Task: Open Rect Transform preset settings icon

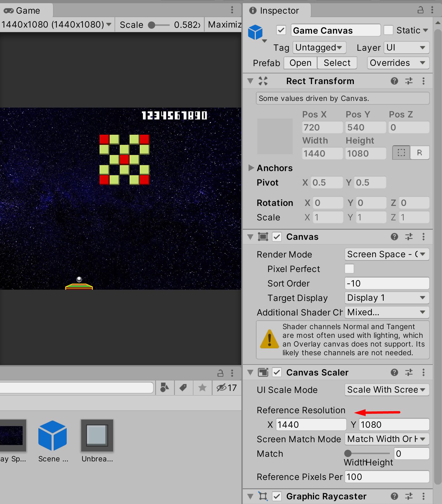Action: (409, 81)
